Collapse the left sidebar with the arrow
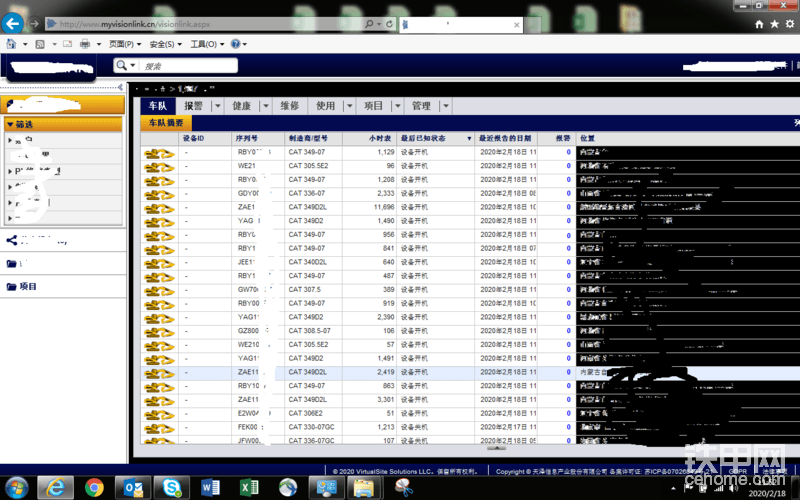This screenshot has width=800, height=500. tap(120, 87)
